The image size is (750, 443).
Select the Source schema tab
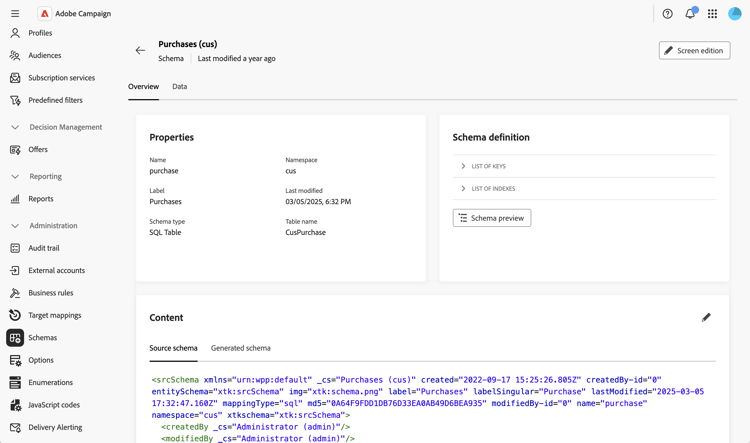click(x=173, y=348)
